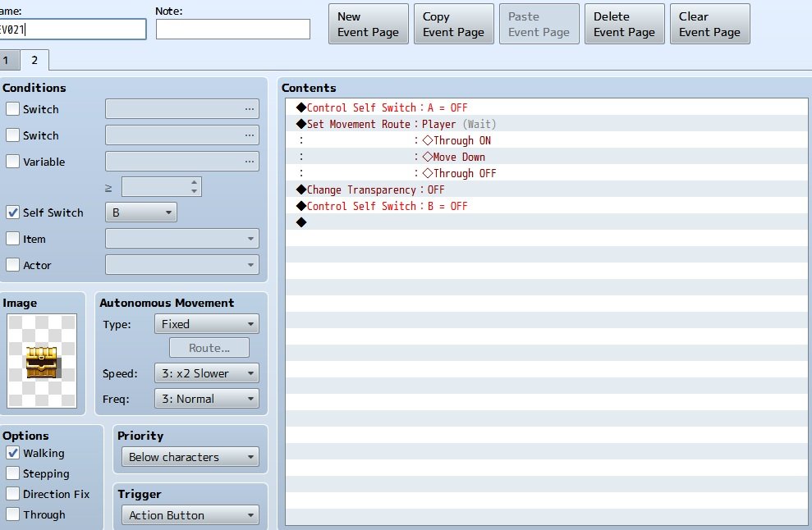Click the variable value spinner field
The image size is (812, 530).
coord(161,187)
